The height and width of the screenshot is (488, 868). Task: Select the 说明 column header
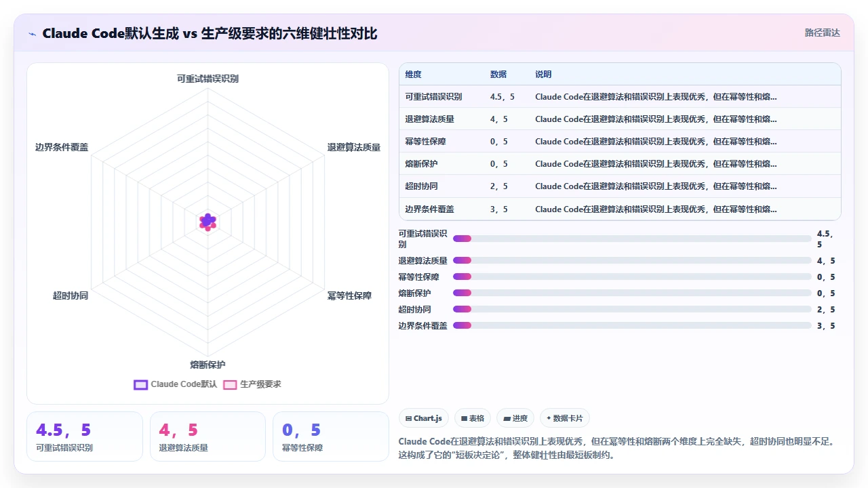tap(543, 75)
